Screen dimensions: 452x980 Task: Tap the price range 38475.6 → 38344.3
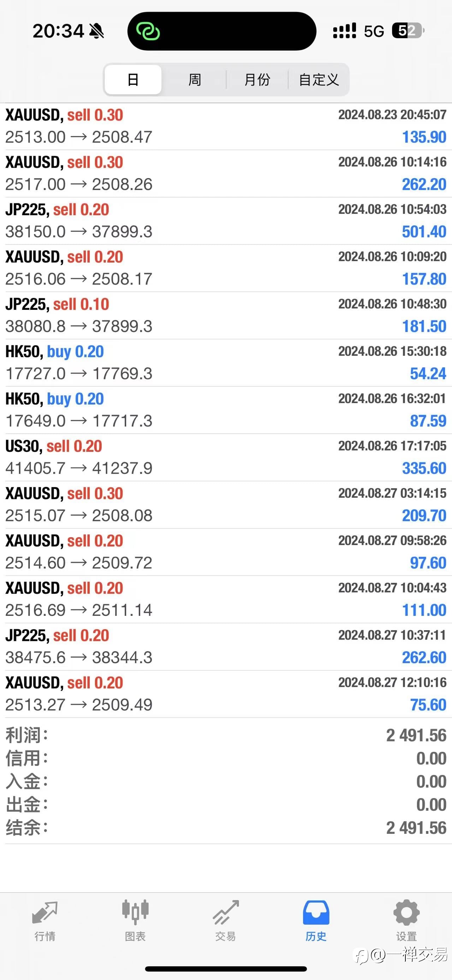79,657
